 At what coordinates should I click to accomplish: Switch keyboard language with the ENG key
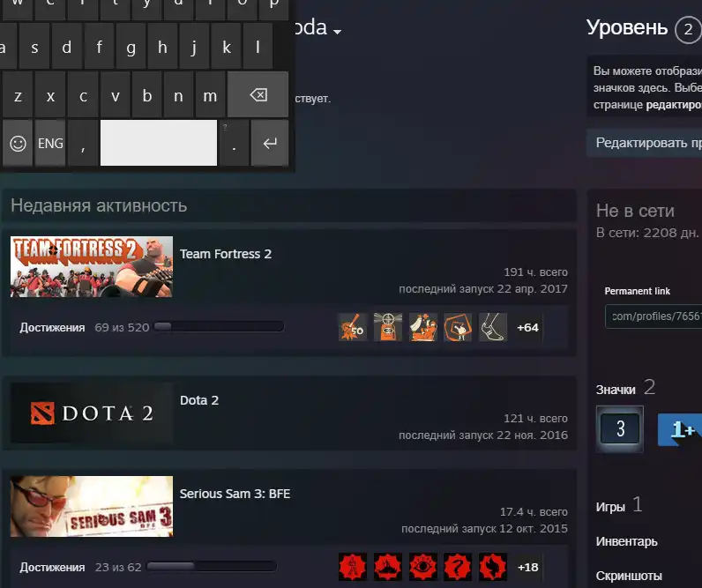50,143
